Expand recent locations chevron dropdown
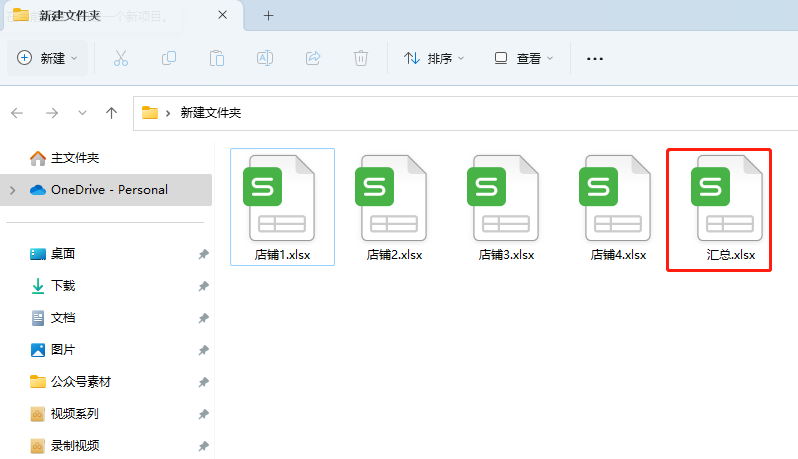798x459 pixels. click(x=82, y=112)
